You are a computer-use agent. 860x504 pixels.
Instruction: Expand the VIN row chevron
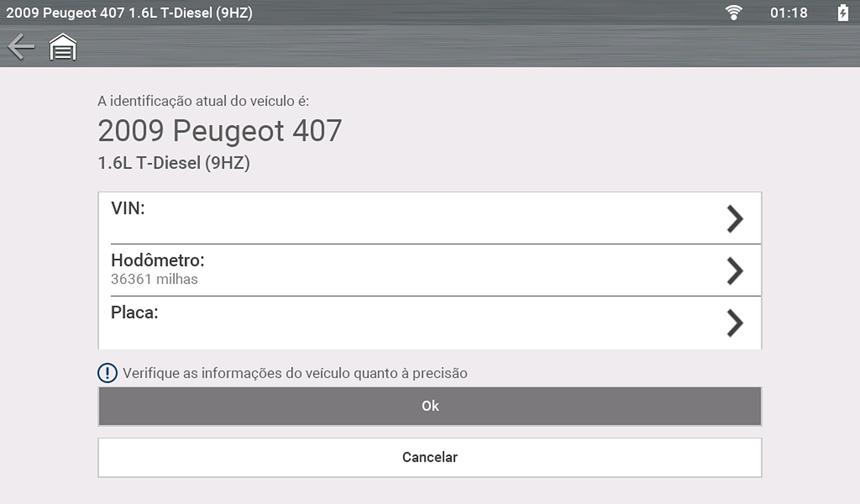(x=734, y=218)
